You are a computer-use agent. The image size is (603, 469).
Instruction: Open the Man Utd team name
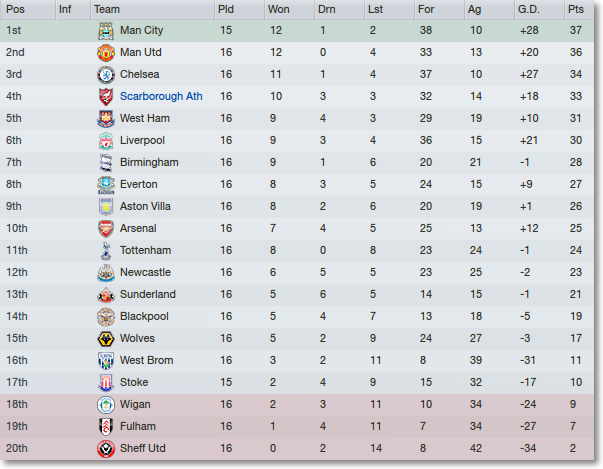[141, 53]
